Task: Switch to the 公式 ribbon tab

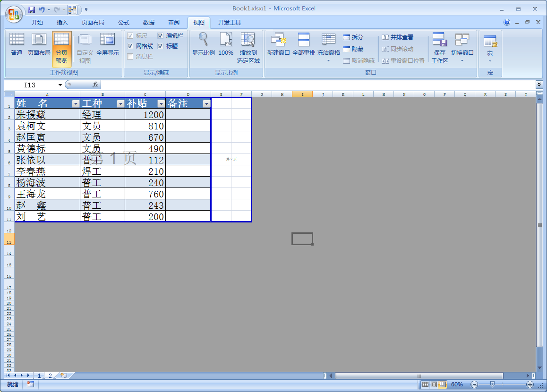Action: (x=124, y=22)
